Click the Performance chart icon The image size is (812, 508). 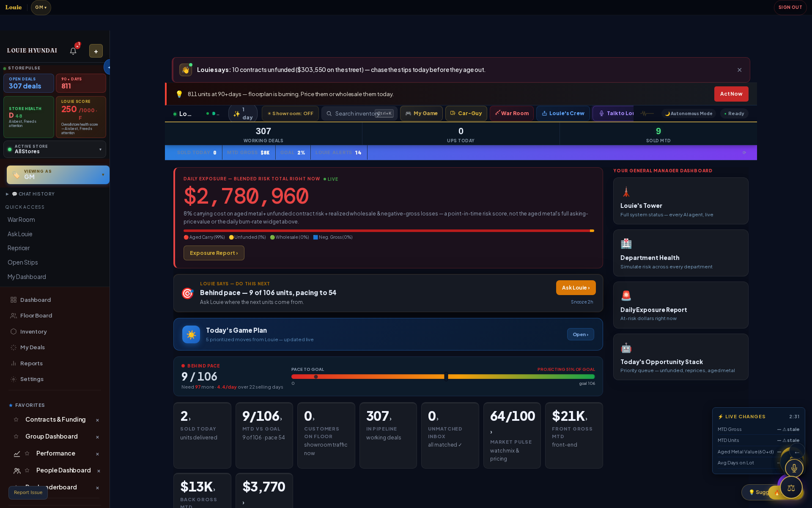[x=17, y=454]
